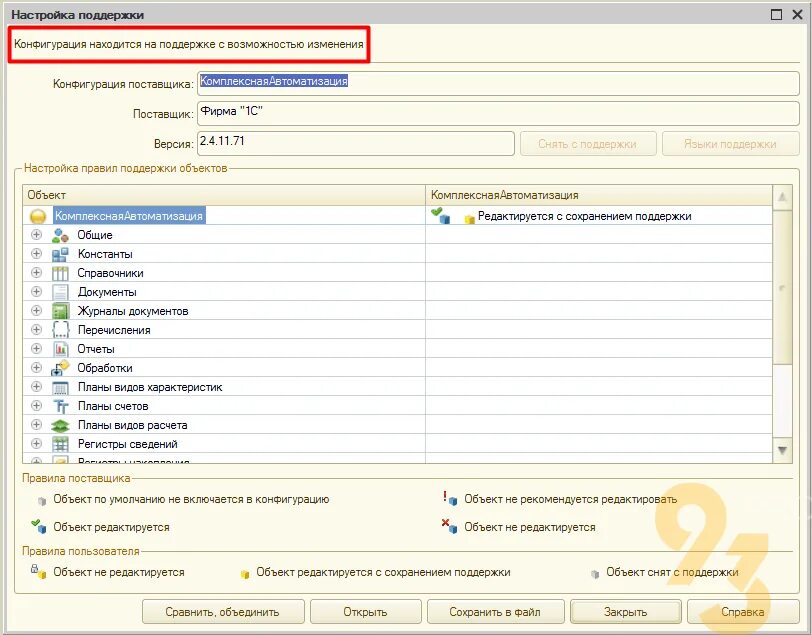Click the tree scrollbar up arrow
Viewport: 812px width, 635px height.
782,197
